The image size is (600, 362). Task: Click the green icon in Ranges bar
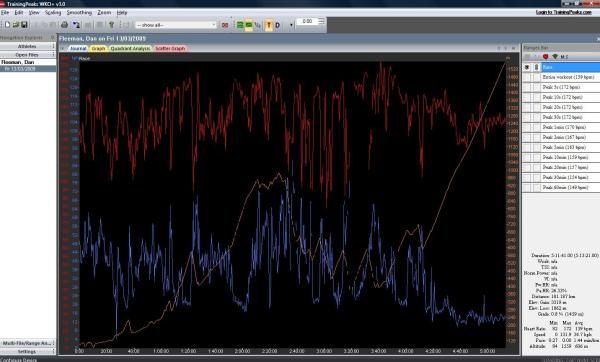tap(555, 57)
